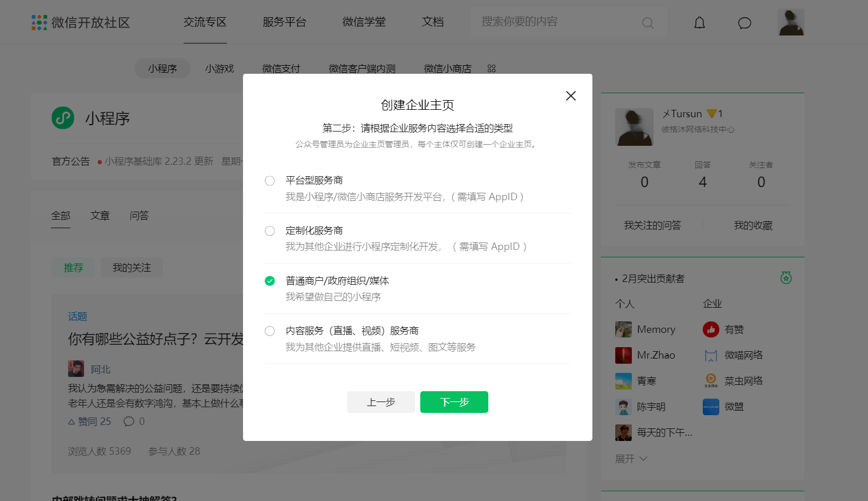Switch to the 文章 tab

click(x=100, y=216)
